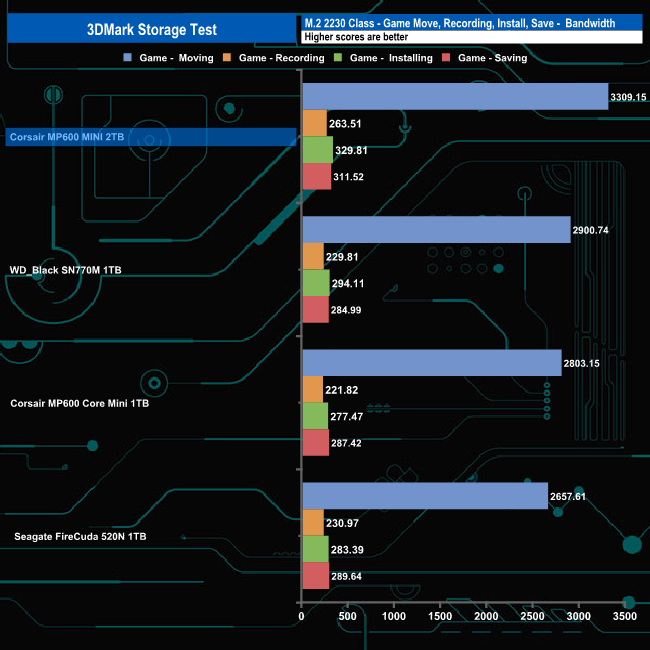Image resolution: width=650 pixels, height=650 pixels.
Task: Click the 263.51 data value
Action: [345, 124]
